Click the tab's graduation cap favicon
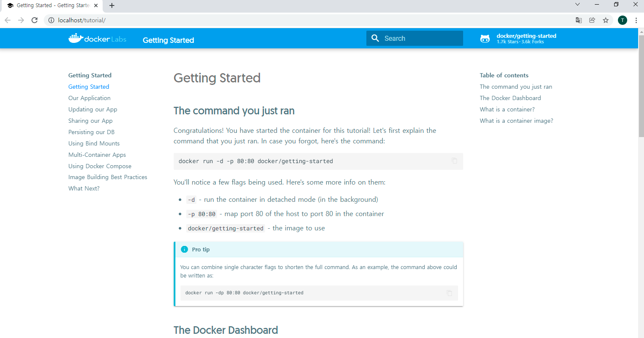Viewport: 644px width, 338px height. [10, 5]
